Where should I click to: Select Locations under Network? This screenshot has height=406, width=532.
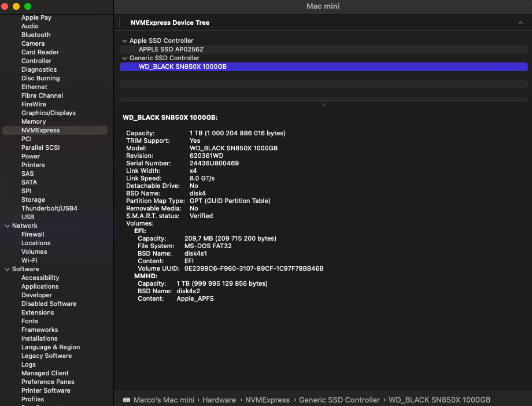pos(36,243)
